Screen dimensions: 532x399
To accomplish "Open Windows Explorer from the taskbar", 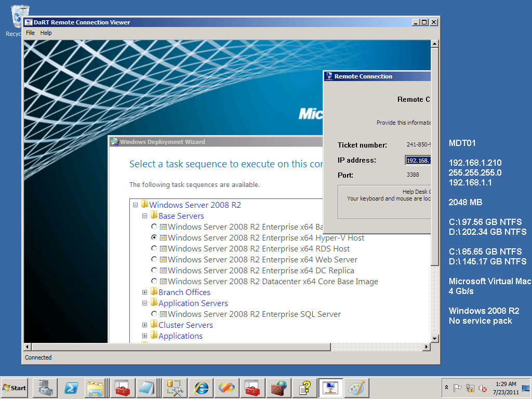I will [x=97, y=388].
